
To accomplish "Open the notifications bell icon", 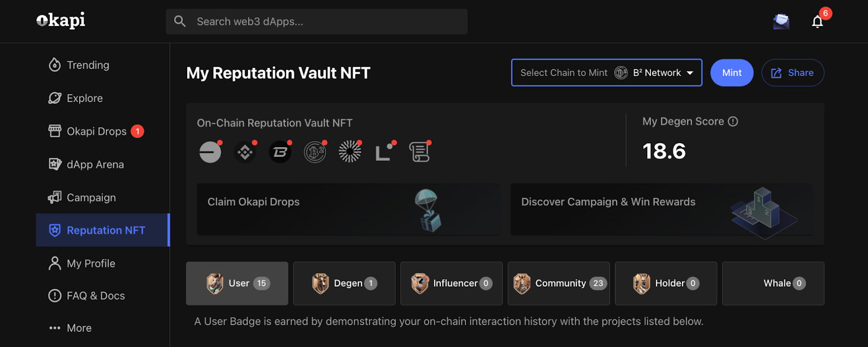I will pyautogui.click(x=818, y=22).
